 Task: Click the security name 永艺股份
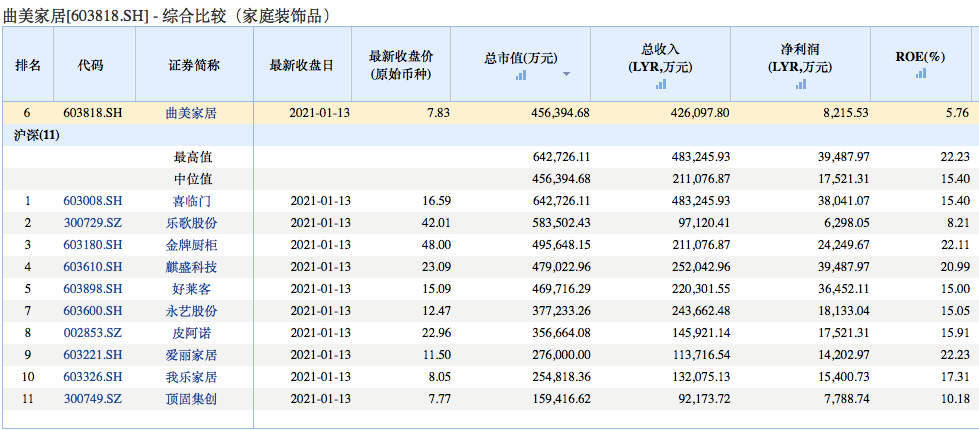(194, 311)
